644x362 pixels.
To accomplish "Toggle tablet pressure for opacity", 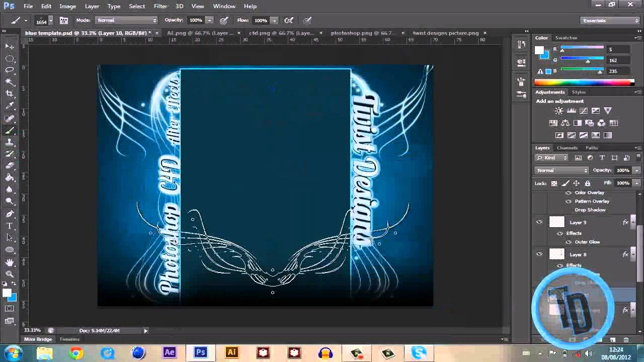I will point(224,21).
